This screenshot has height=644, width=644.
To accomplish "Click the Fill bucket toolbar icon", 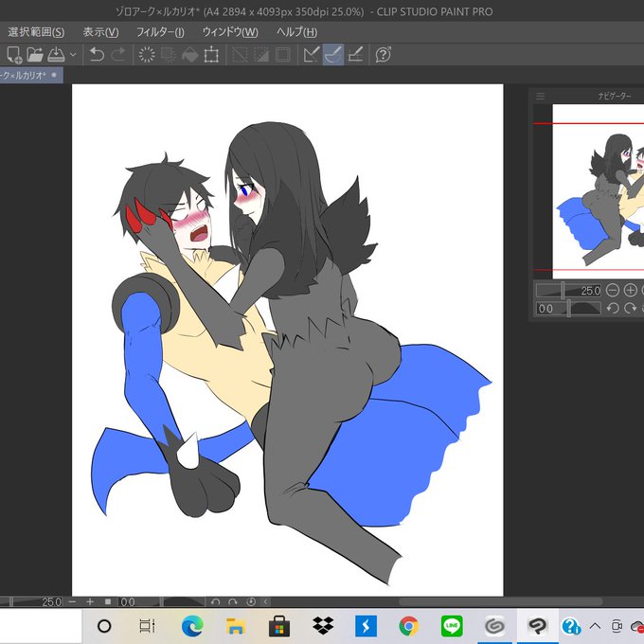I will [189, 55].
